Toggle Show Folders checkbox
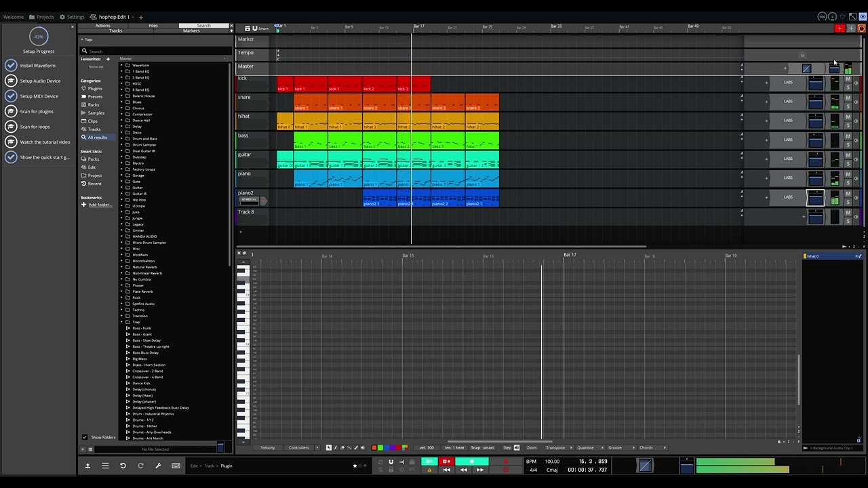This screenshot has width=868, height=488. pos(85,437)
